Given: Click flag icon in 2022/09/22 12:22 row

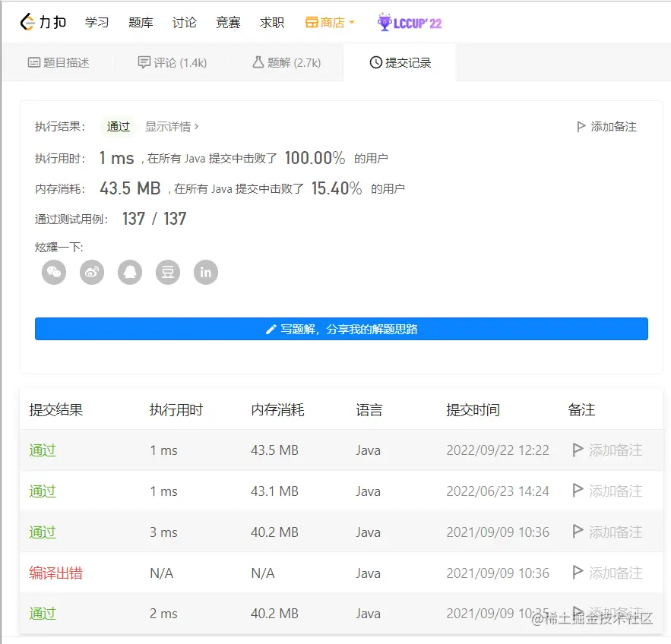Looking at the screenshot, I should click(578, 450).
